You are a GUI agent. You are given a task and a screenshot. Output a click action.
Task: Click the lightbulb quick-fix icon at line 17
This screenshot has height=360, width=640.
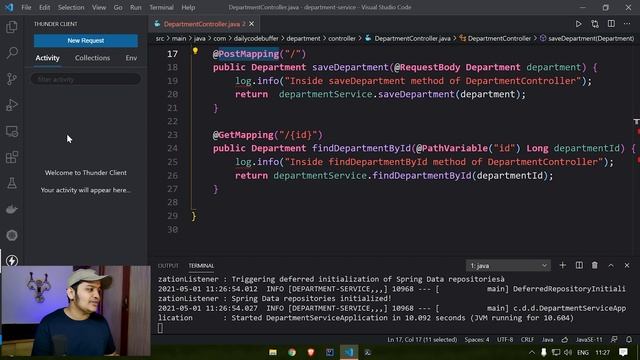[x=195, y=51]
